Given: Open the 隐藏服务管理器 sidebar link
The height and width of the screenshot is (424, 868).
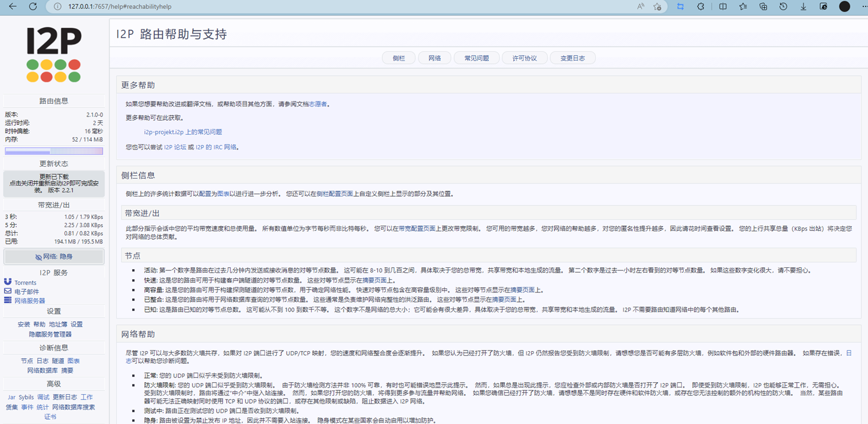Looking at the screenshot, I should (x=50, y=334).
